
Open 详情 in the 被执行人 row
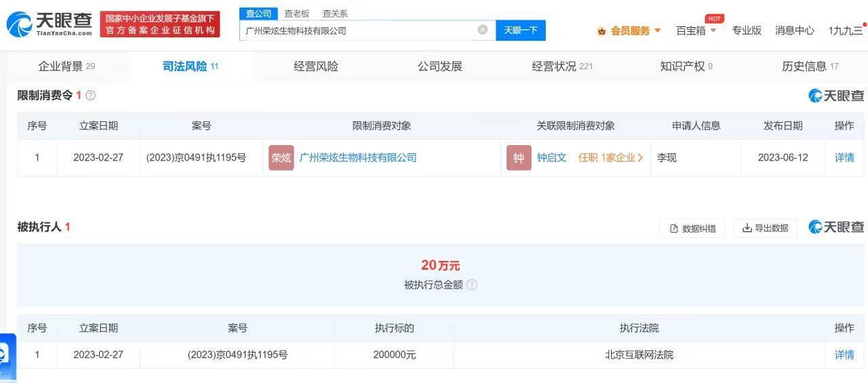click(844, 355)
